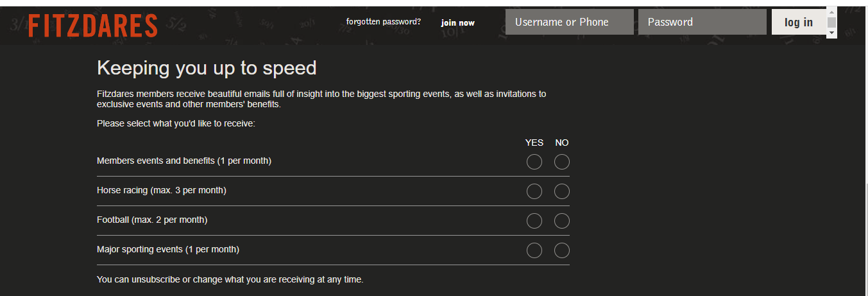Click the header scrollbar thumb
Image resolution: width=868 pixels, height=296 pixels.
831,22
